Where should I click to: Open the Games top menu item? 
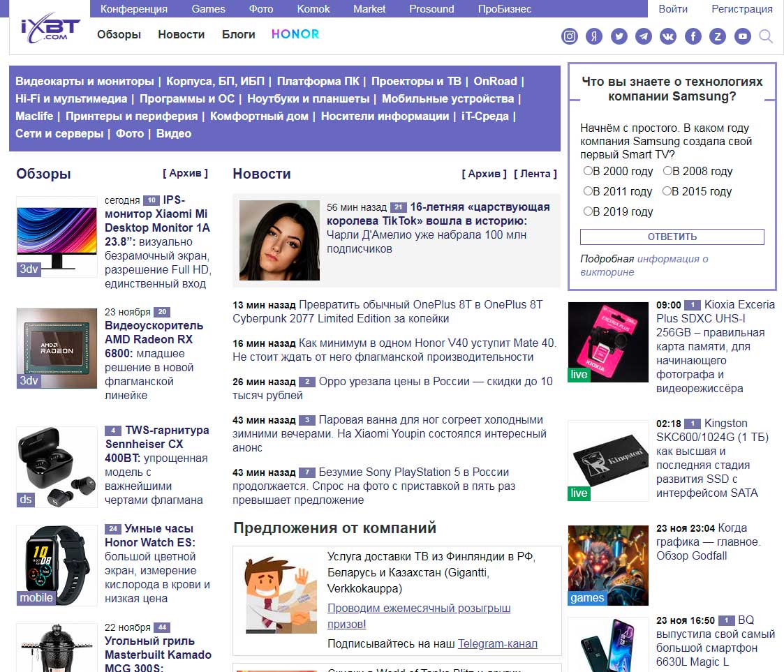(209, 9)
